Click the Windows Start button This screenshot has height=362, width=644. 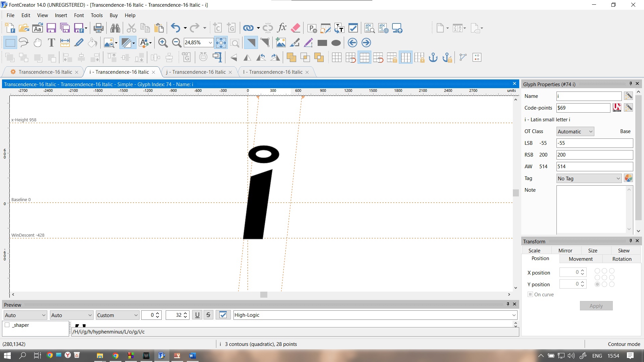click(x=7, y=356)
